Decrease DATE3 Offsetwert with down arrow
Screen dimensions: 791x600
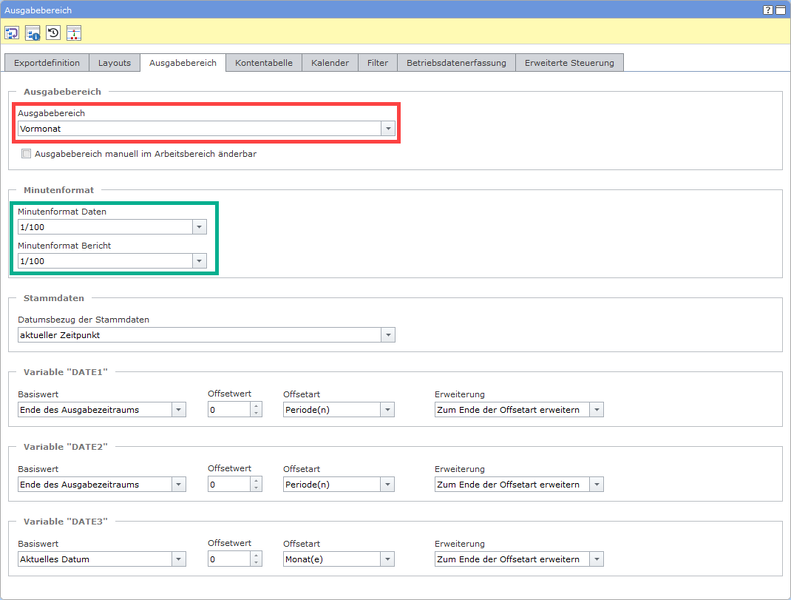coord(256,563)
